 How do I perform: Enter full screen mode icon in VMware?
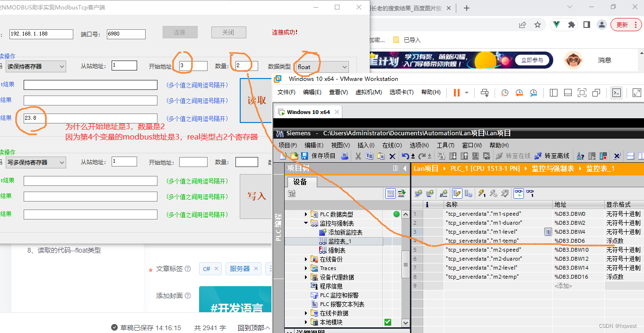pyautogui.click(x=582, y=93)
